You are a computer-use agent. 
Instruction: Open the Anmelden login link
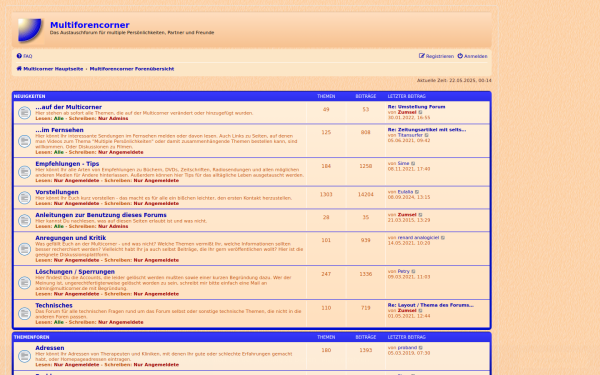point(476,56)
